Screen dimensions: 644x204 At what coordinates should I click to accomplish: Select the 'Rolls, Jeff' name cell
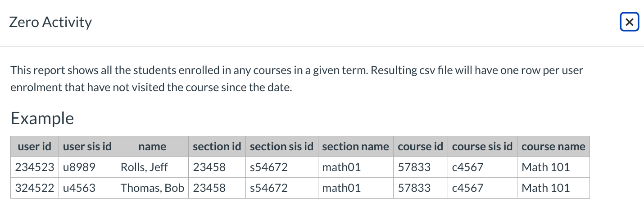[x=144, y=167]
